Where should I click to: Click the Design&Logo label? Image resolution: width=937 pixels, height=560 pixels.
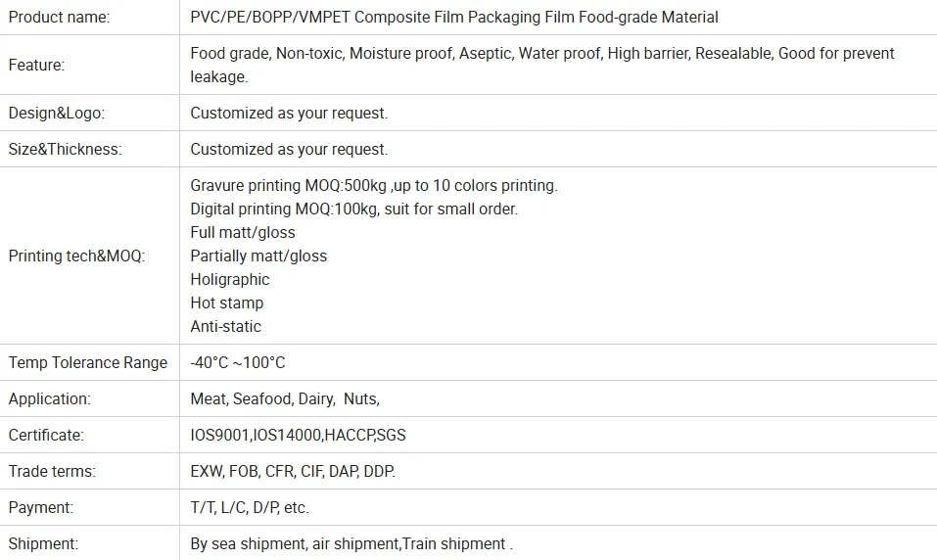(x=56, y=113)
